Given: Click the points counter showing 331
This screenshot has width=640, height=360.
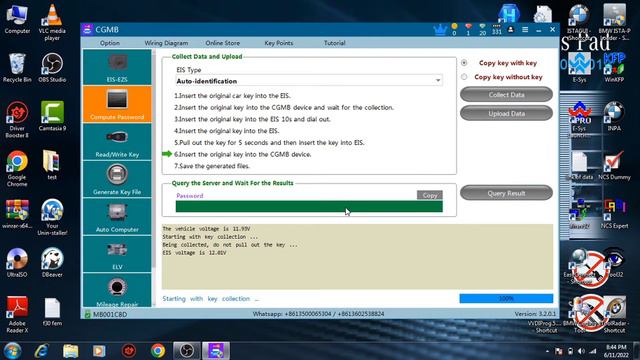Looking at the screenshot, I should [x=496, y=29].
